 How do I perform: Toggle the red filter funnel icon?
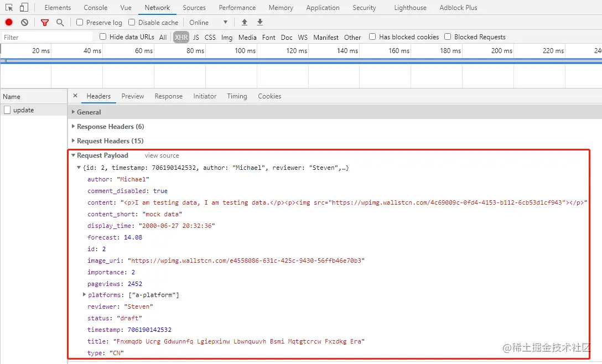coord(45,22)
